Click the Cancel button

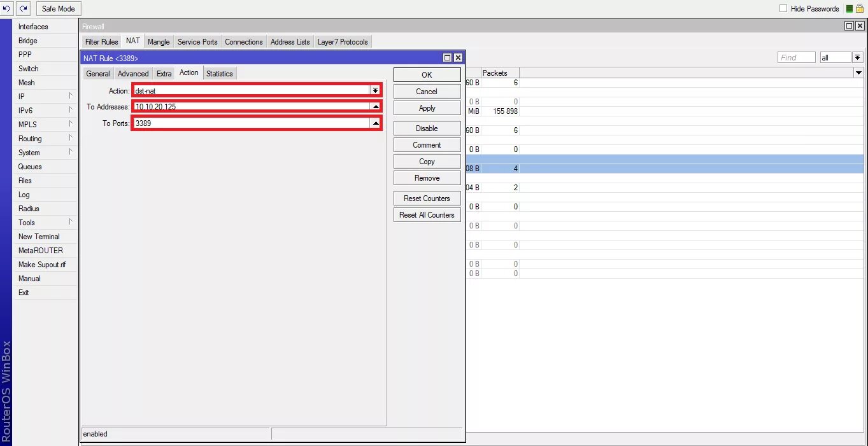pyautogui.click(x=427, y=92)
